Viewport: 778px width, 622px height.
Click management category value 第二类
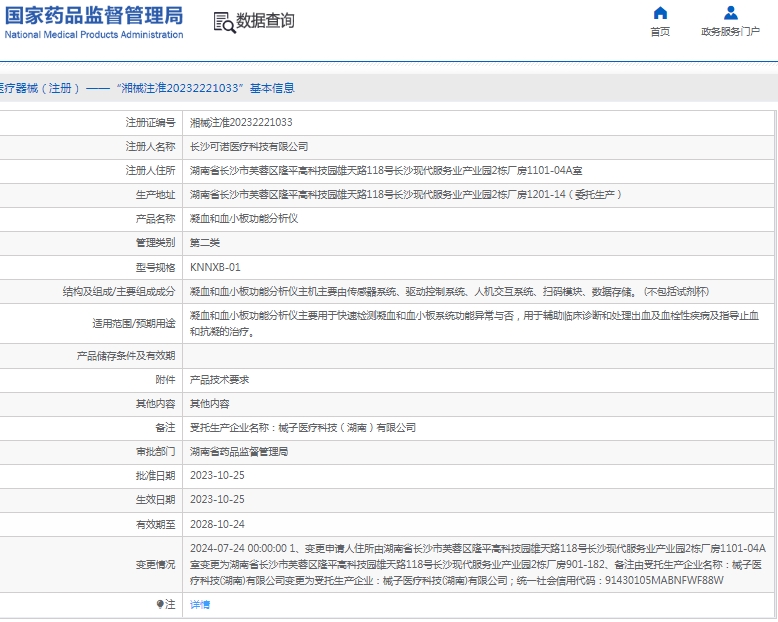(205, 243)
